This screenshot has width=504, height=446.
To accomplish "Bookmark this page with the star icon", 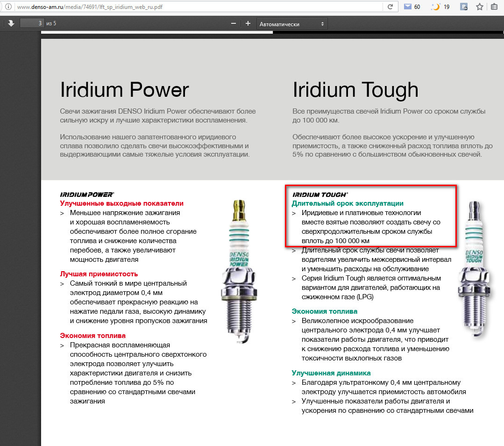I will click(x=480, y=7).
